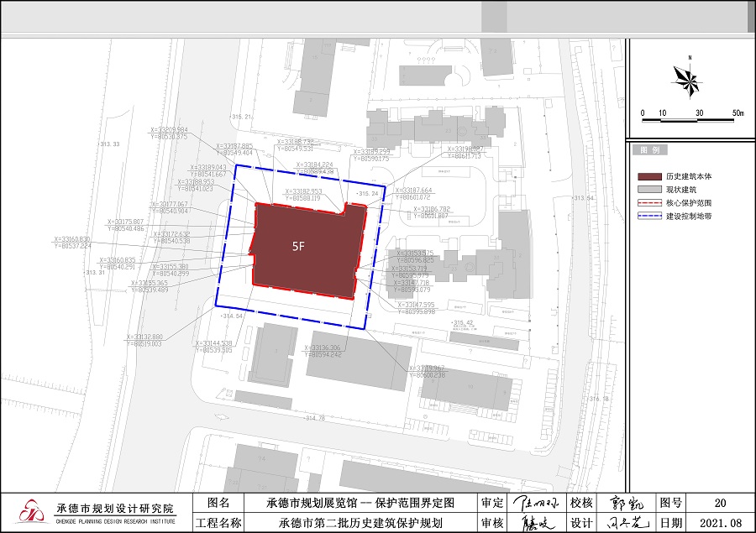Click the Chengde Planning Institute logo
Viewport: 756px width, 533px height.
[x=29, y=512]
